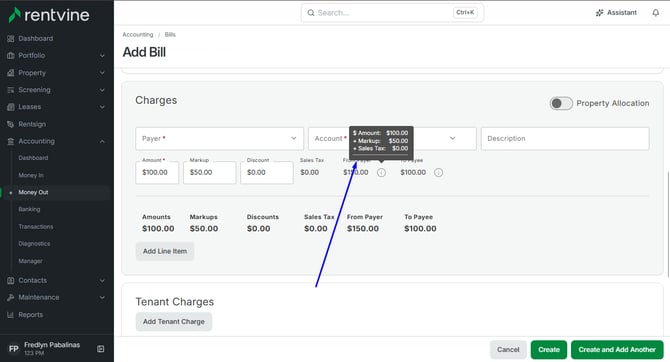
Task: Click the Cancel button
Action: click(x=508, y=350)
